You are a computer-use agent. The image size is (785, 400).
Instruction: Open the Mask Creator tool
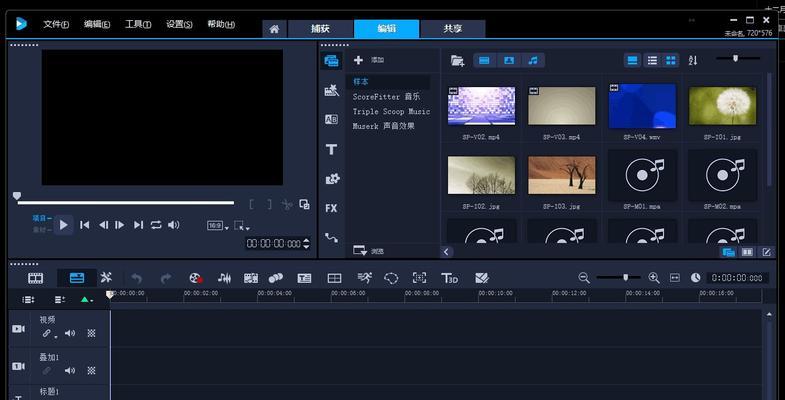tap(391, 278)
